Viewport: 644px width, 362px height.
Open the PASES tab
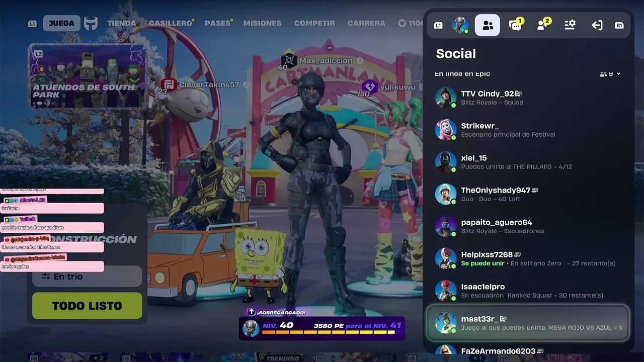pyautogui.click(x=217, y=23)
